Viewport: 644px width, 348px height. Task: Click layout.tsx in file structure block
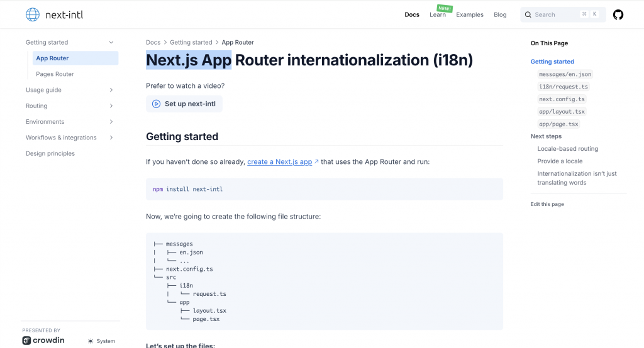click(x=209, y=311)
